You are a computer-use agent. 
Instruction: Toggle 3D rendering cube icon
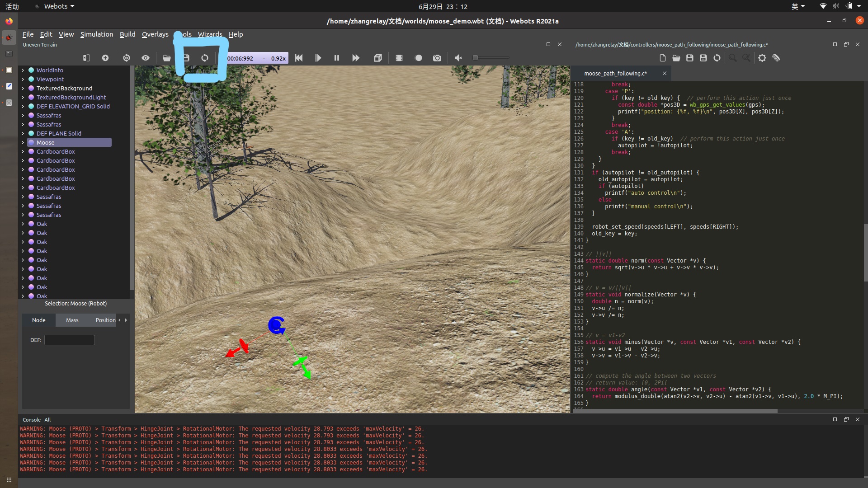coord(378,58)
